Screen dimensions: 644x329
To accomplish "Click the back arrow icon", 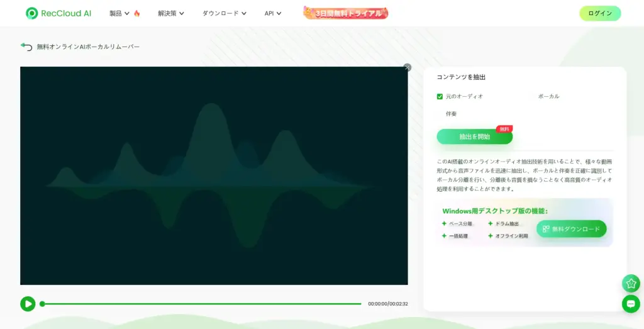I will pos(26,47).
